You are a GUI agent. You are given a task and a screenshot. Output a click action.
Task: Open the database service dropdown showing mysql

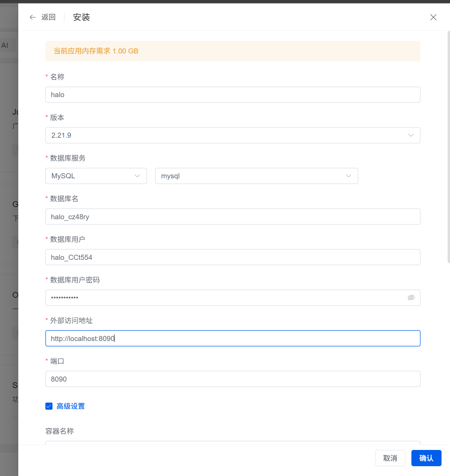click(x=256, y=176)
